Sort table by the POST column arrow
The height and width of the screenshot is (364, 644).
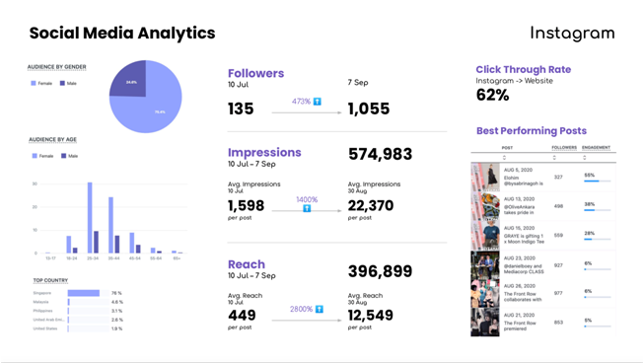(504, 158)
